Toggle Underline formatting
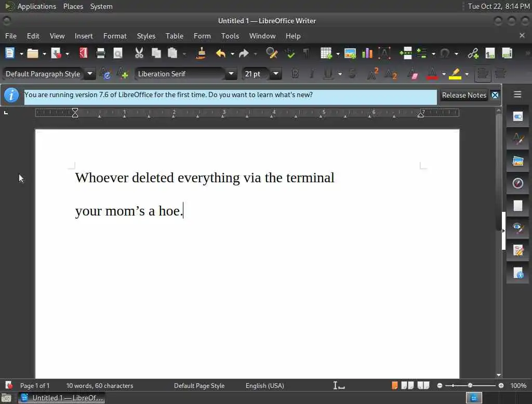Image resolution: width=532 pixels, height=404 pixels. coord(328,74)
